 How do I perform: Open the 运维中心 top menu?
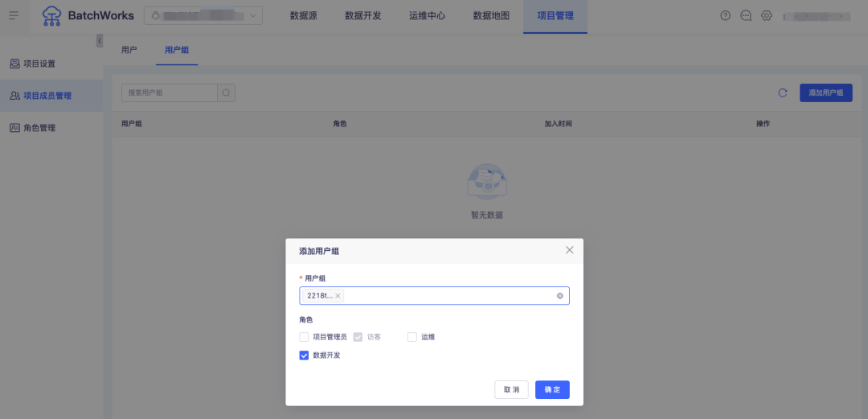coord(428,16)
